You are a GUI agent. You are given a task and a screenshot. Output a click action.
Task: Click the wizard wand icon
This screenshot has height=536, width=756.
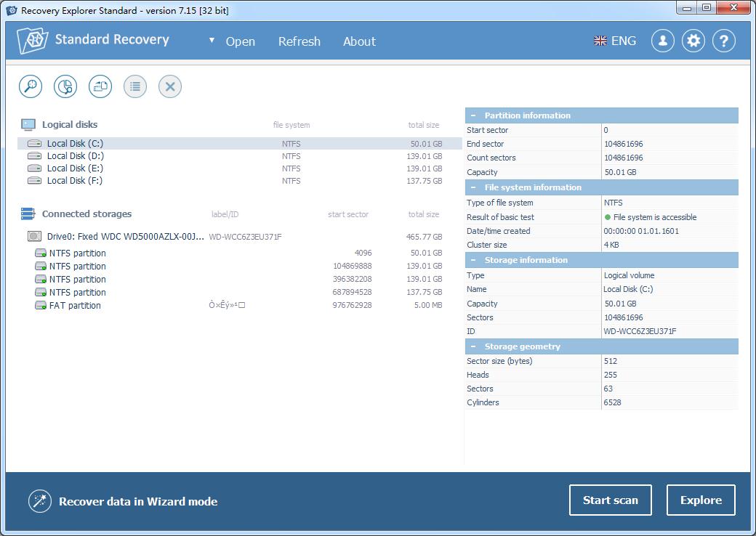click(x=39, y=501)
